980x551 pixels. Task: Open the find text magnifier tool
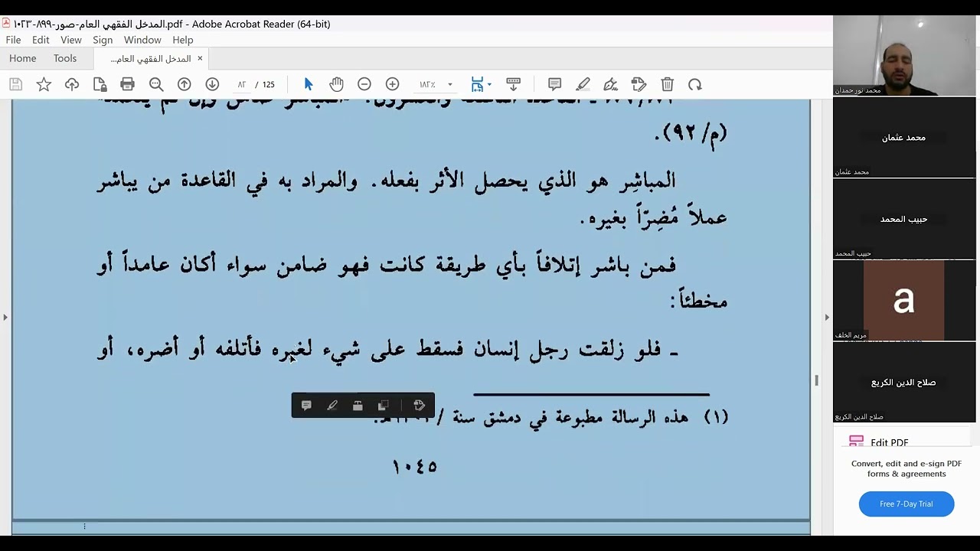point(156,84)
